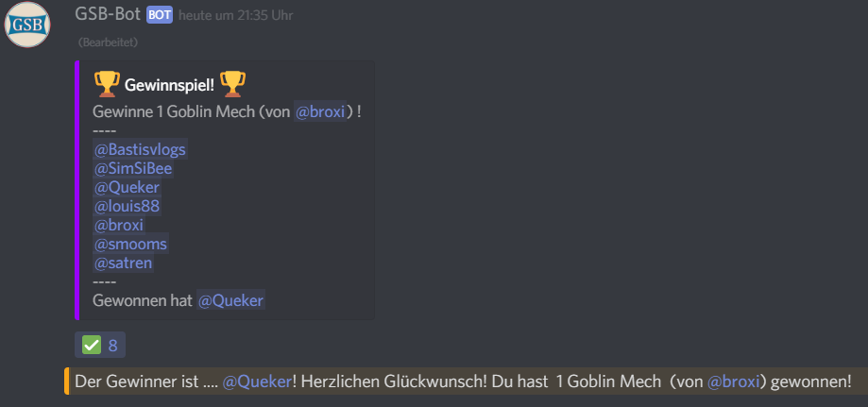Image resolution: width=868 pixels, height=407 pixels.
Task: Open the @satren participant mention
Action: [123, 263]
